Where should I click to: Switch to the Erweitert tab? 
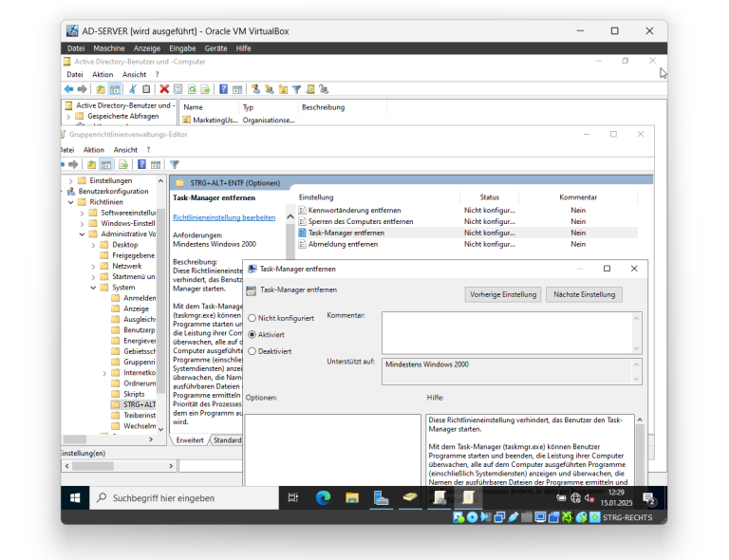[190, 440]
